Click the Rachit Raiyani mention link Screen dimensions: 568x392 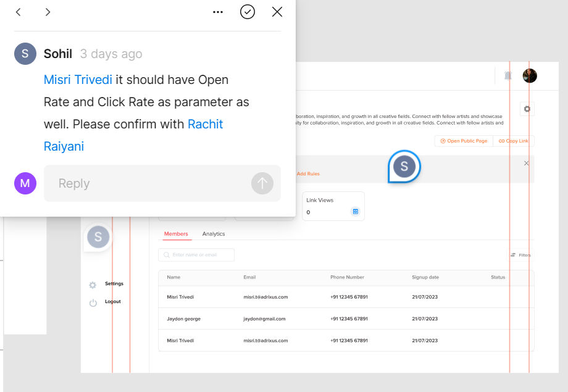(x=205, y=125)
